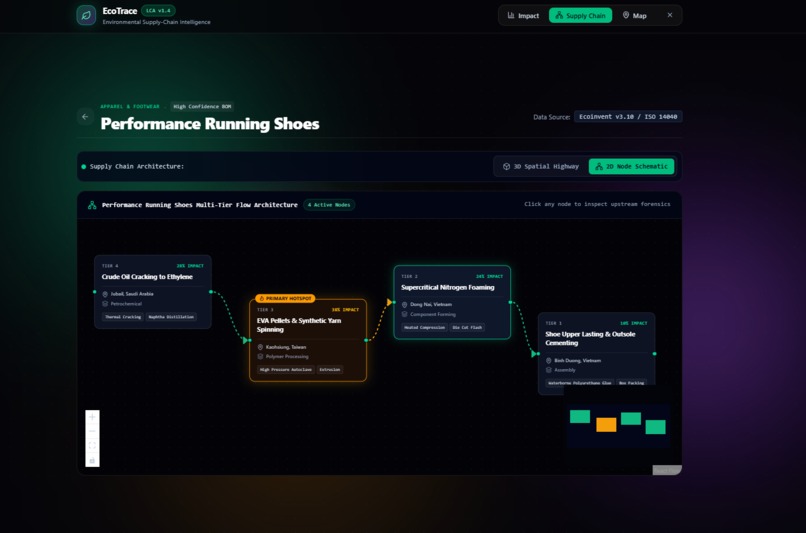Click the Primary Hotspot badge

click(x=285, y=299)
